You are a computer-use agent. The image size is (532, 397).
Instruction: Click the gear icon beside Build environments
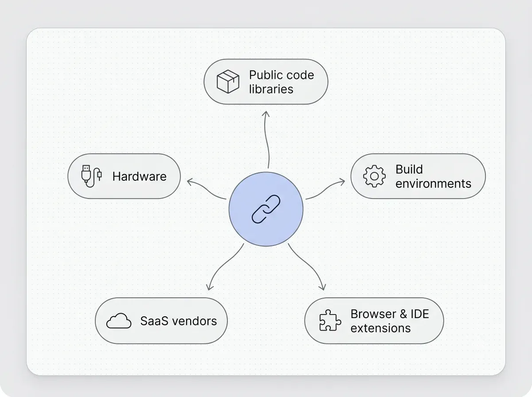374,176
